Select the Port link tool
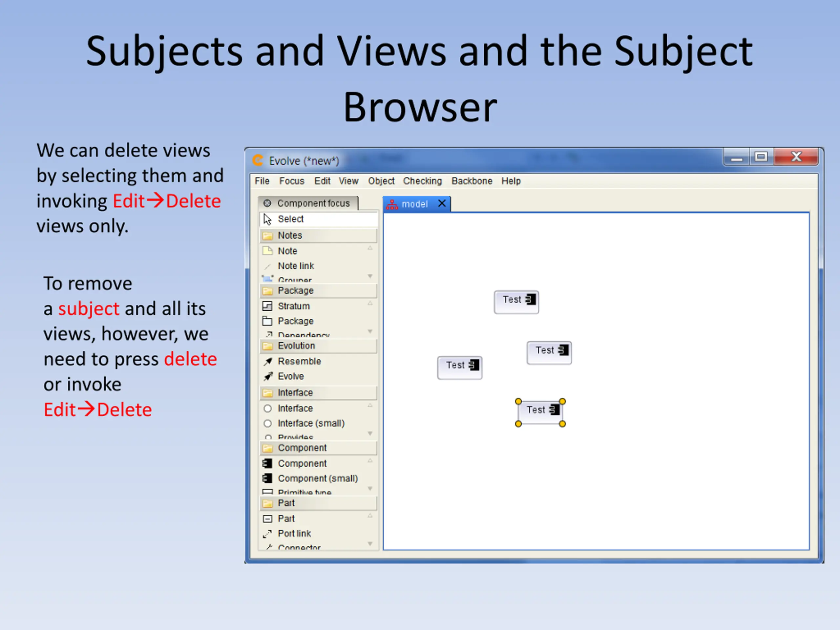 tap(268, 534)
